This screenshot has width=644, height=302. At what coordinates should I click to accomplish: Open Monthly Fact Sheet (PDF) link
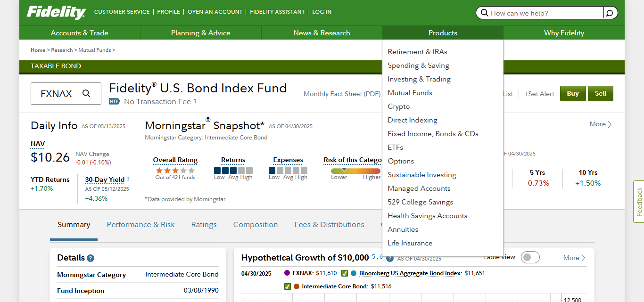[x=342, y=94]
